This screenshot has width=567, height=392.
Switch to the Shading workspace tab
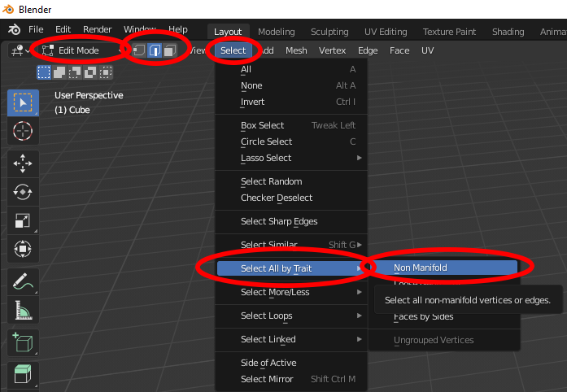click(x=508, y=32)
